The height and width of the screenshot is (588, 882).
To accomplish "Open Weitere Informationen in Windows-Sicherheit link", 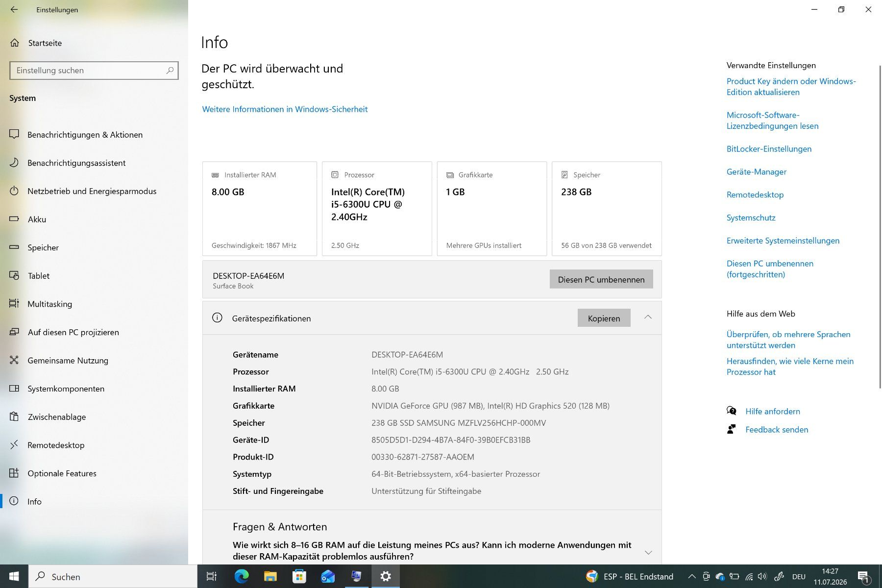I will click(285, 109).
